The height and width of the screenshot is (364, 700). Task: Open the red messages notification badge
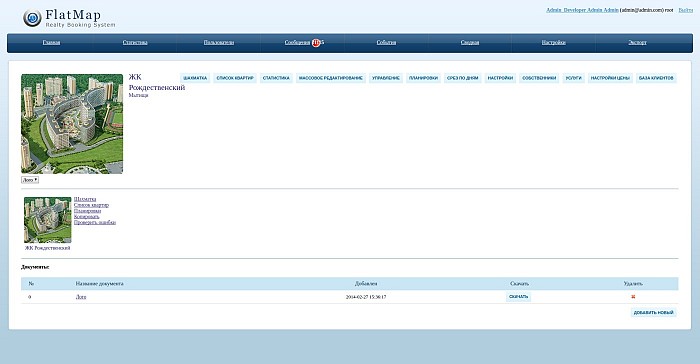pyautogui.click(x=317, y=42)
